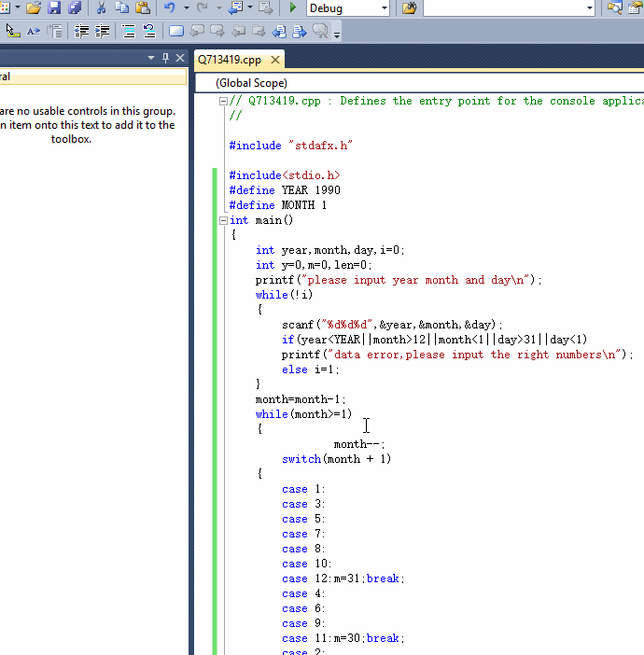Cut selection with the scissors icon
The width and height of the screenshot is (644, 655).
click(x=101, y=7)
